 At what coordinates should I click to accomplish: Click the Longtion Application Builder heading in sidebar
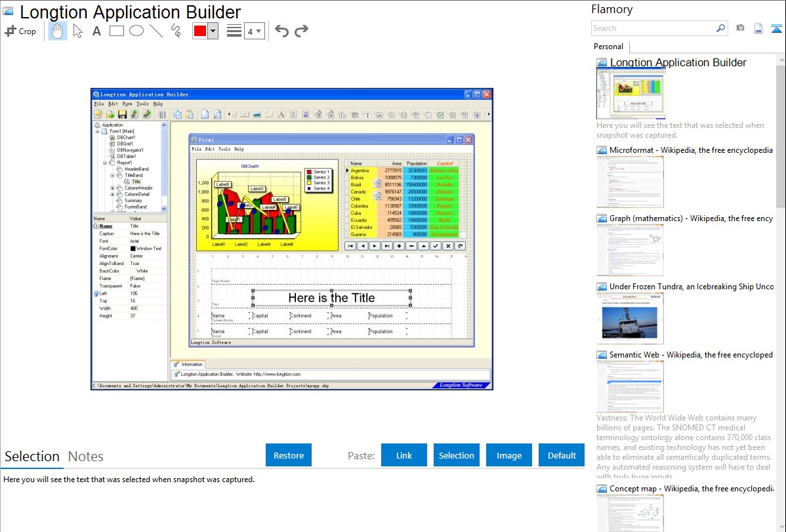coord(678,63)
